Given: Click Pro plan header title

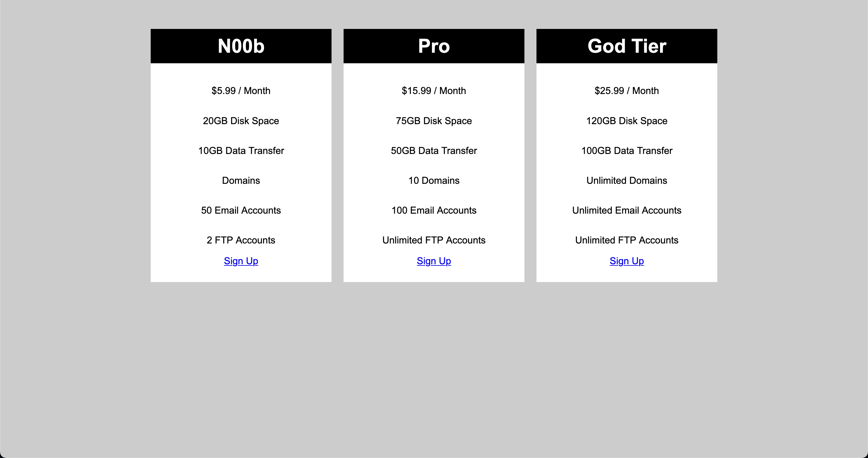Looking at the screenshot, I should pos(433,46).
